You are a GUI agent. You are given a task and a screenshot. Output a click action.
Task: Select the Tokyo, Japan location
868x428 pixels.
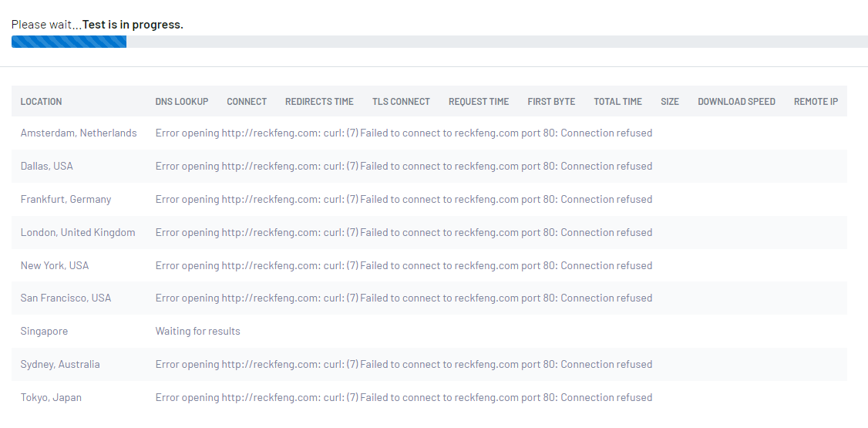(x=51, y=398)
